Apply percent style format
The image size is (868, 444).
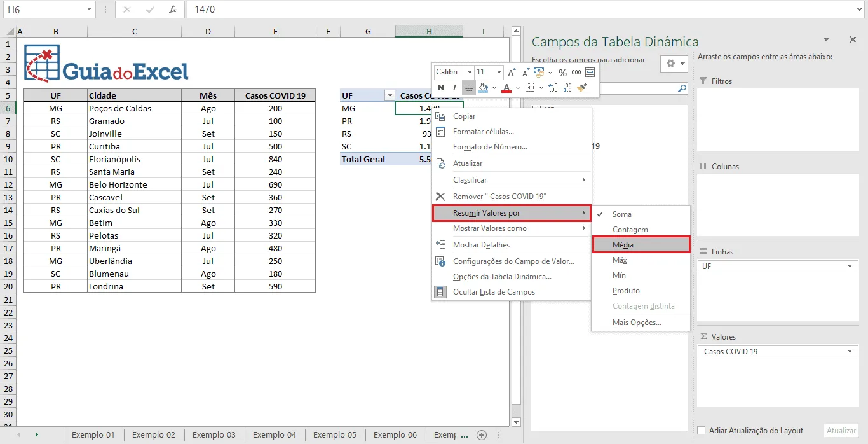coord(562,73)
